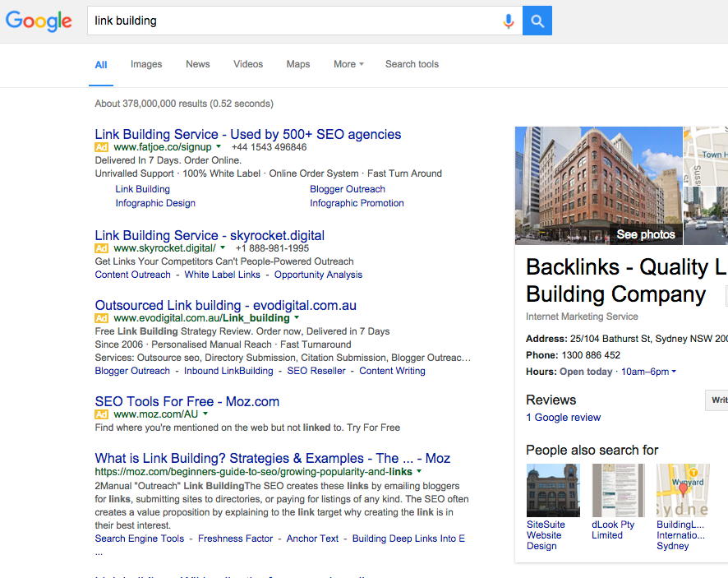Expand dropdown arrow next to moz.com beginners-guide URL

(419, 471)
